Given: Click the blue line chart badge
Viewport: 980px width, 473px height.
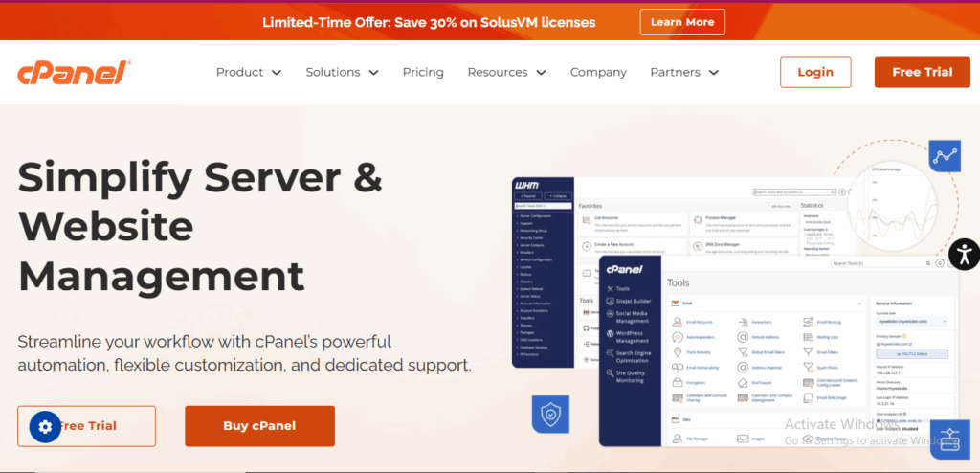Looking at the screenshot, I should [x=945, y=155].
